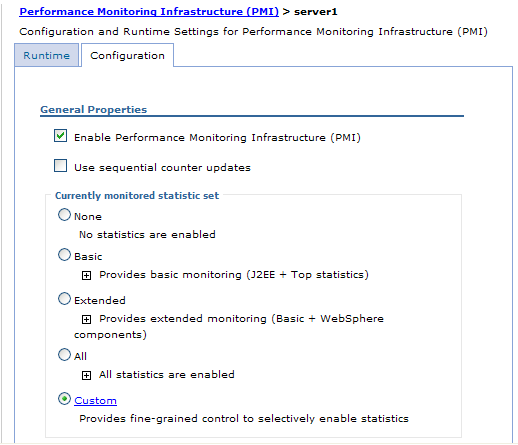Viewport: 518px width, 445px height.
Task: Click the Use sequential counter updates label
Action: point(162,168)
